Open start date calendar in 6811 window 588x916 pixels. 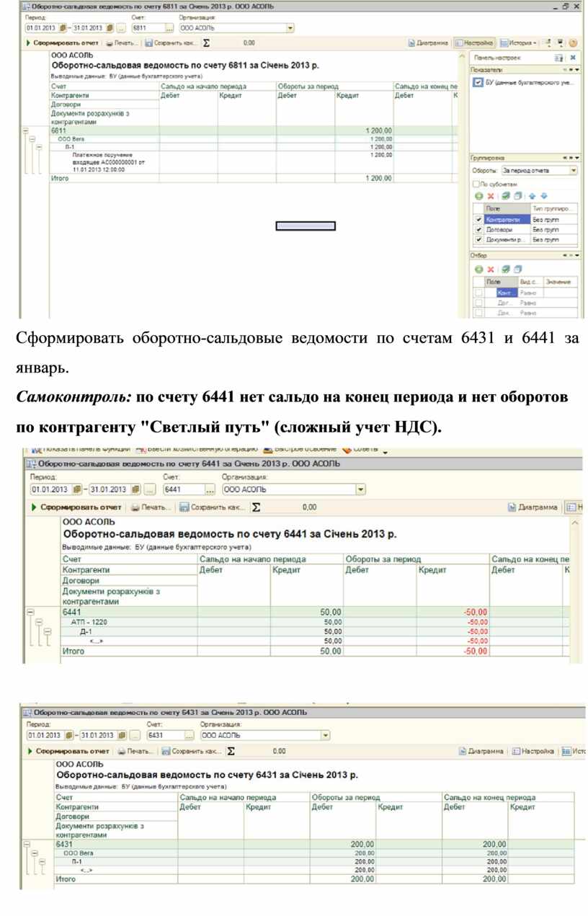(x=63, y=28)
